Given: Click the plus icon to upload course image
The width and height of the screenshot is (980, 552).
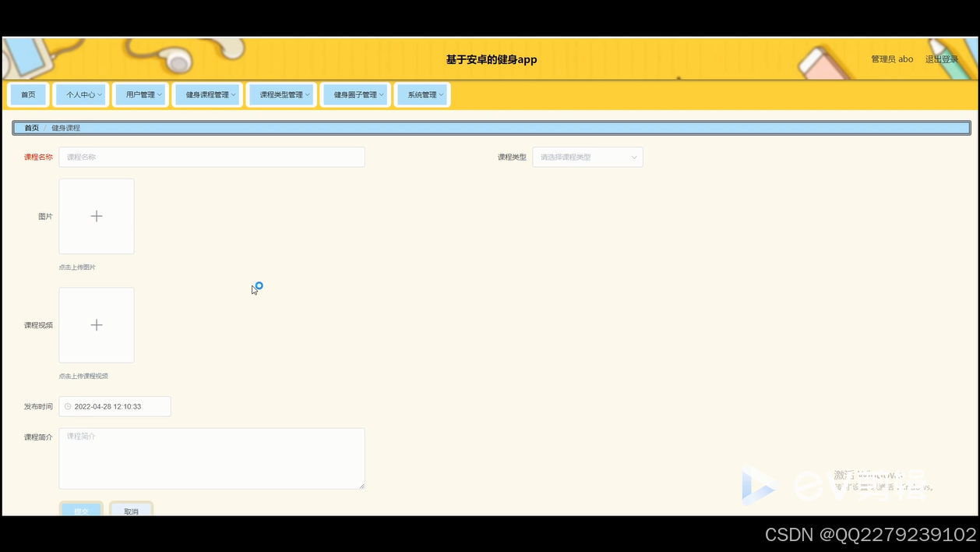Looking at the screenshot, I should click(96, 216).
